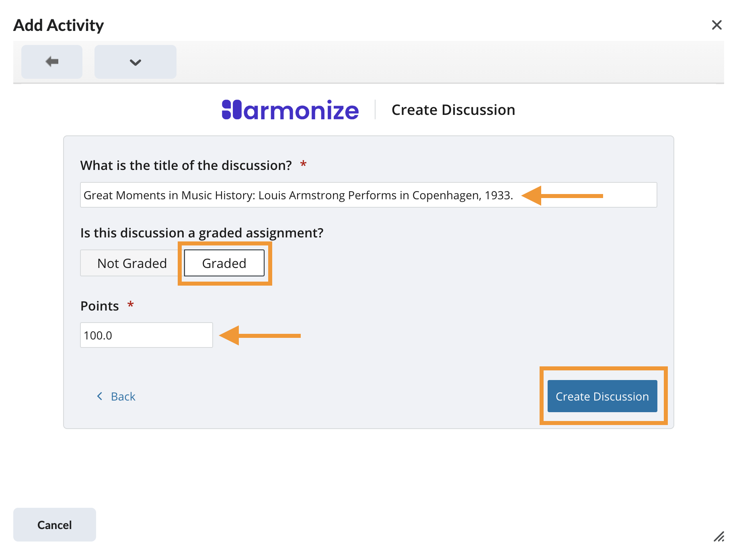Click the resize handle in dialog corner

click(719, 537)
